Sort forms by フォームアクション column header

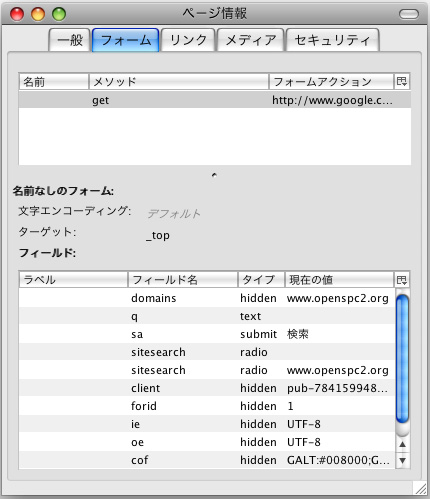pyautogui.click(x=331, y=81)
